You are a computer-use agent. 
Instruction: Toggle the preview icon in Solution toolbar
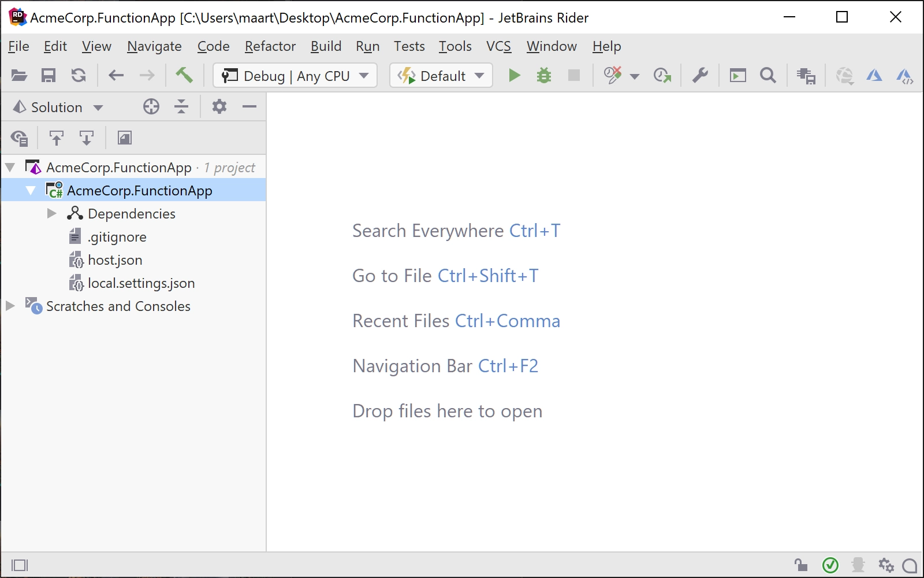[124, 138]
